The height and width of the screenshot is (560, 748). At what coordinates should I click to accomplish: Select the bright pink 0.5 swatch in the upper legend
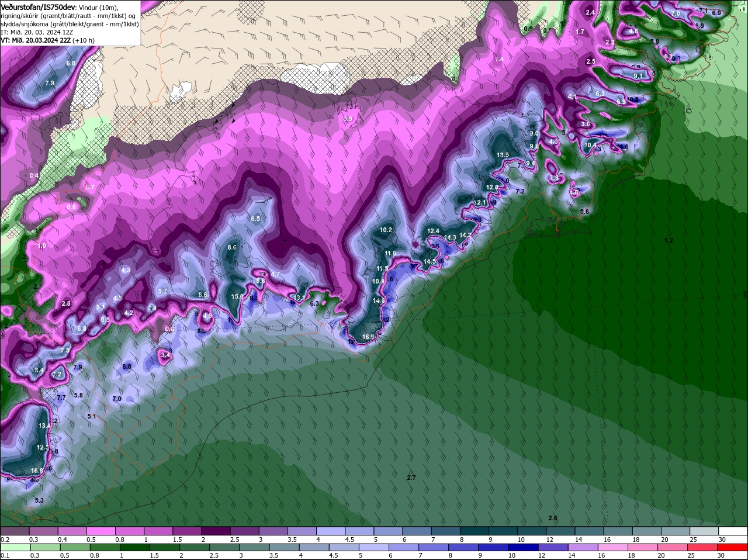[x=101, y=531]
